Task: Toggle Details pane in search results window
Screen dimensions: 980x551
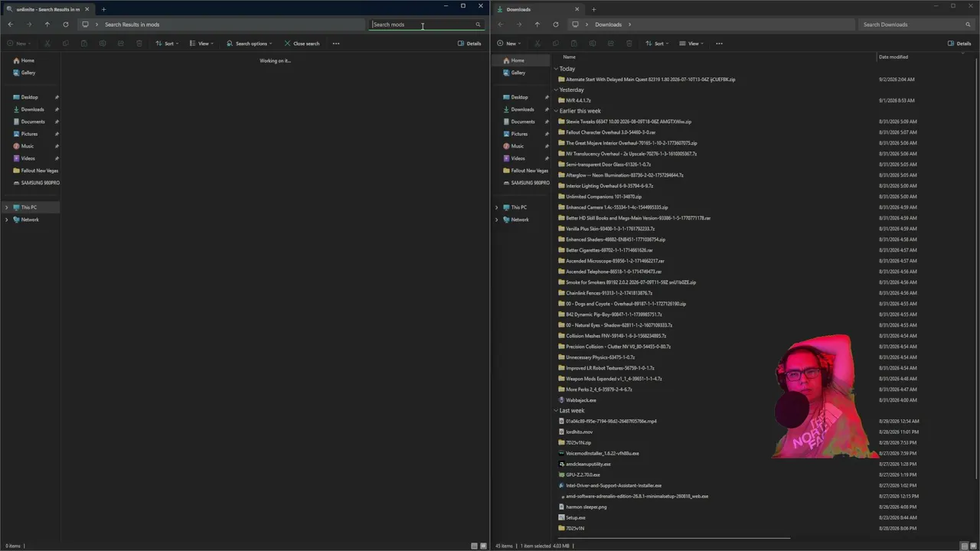Action: pyautogui.click(x=469, y=44)
